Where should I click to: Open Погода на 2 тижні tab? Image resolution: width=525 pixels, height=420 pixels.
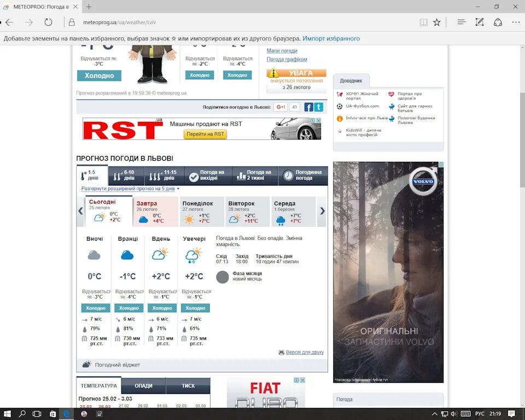255,175
